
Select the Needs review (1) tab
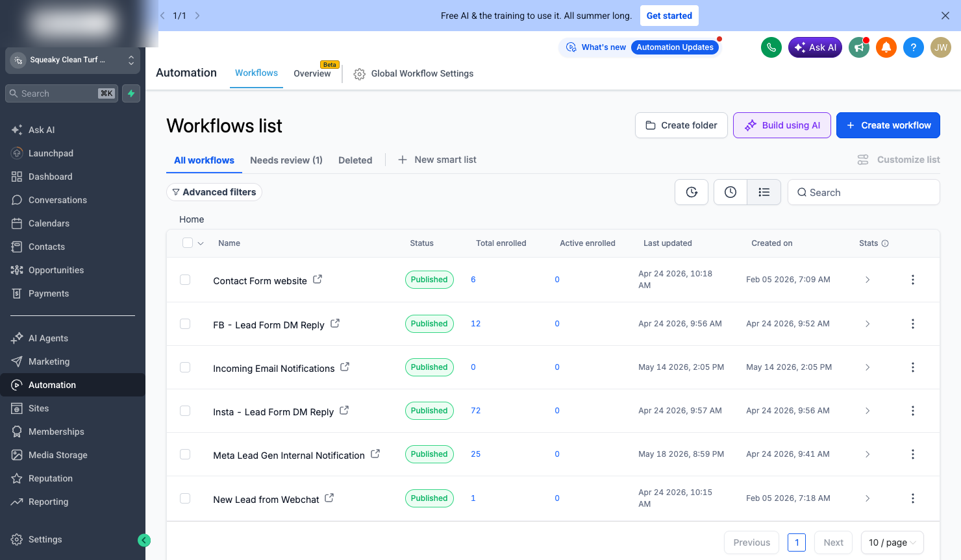286,160
